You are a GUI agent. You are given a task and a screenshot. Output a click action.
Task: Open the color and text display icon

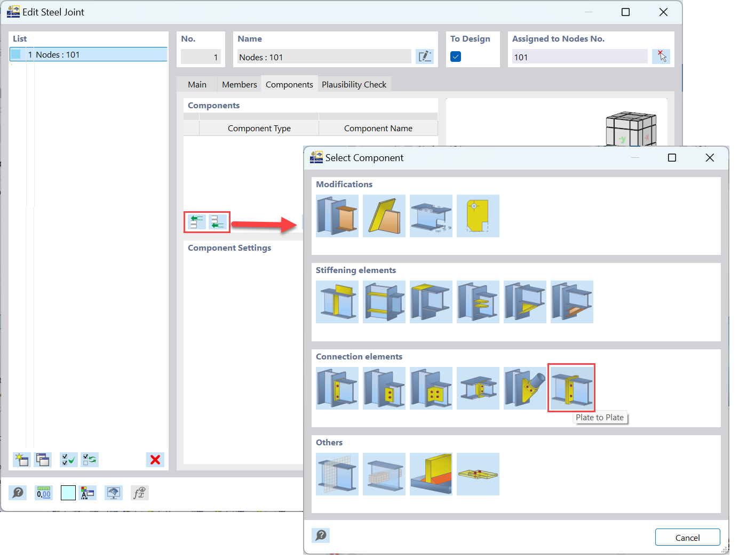88,493
